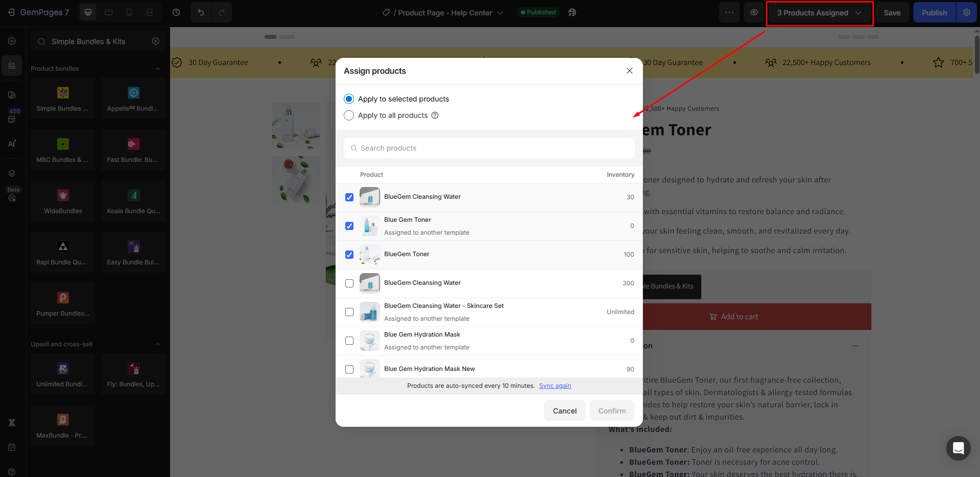980x477 pixels.
Task: Open the live chat bubble
Action: 958,448
